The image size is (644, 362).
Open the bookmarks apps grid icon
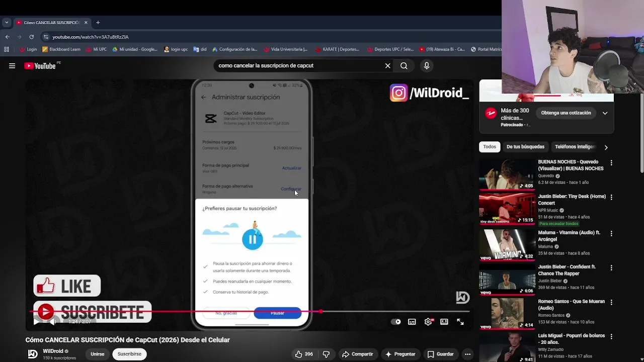[7, 49]
